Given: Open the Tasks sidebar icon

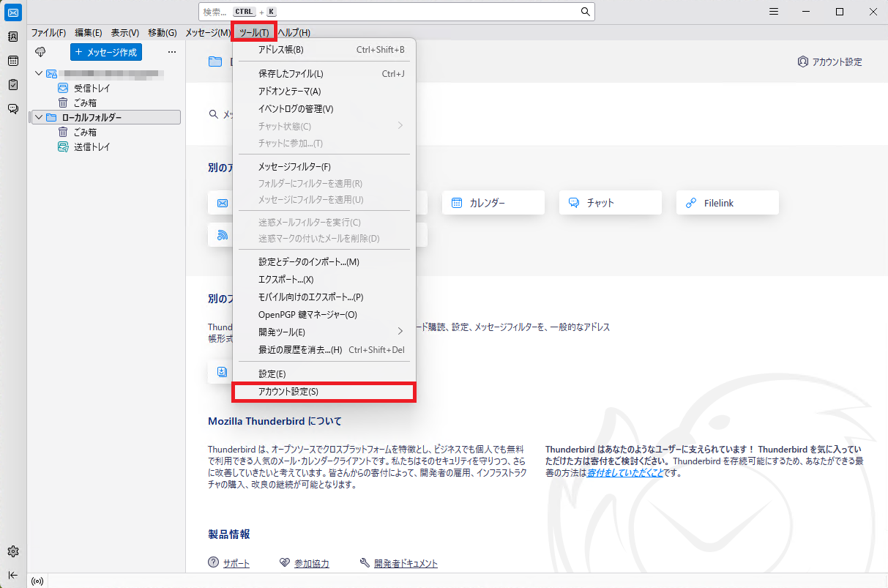Looking at the screenshot, I should tap(12, 84).
